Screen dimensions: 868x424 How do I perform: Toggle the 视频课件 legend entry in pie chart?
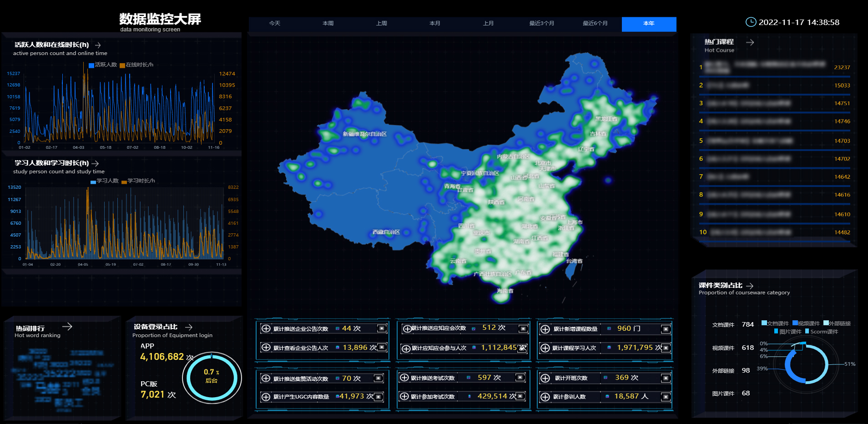pyautogui.click(x=806, y=323)
